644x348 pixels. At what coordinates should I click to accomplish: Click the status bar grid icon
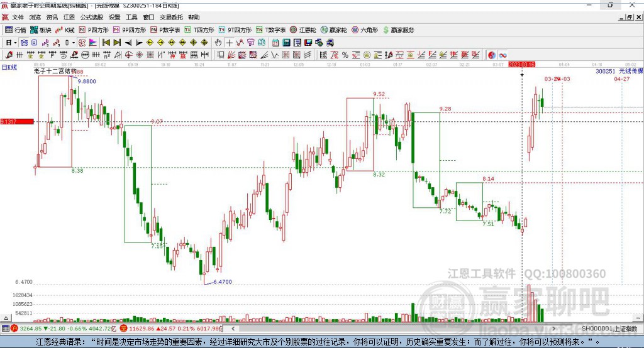pos(5,329)
